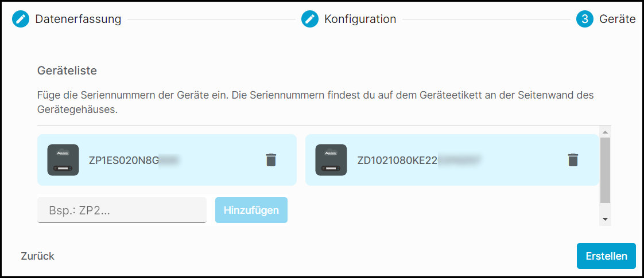Go to the Datenerfassung step label
Viewport: 644px width, 278px height.
pos(78,19)
